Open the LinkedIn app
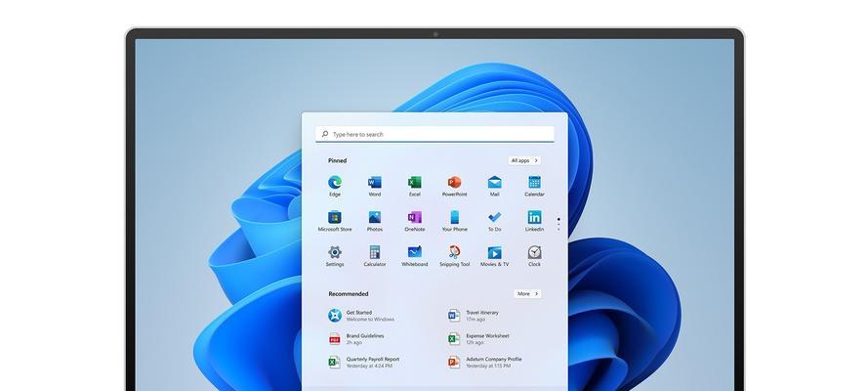The image size is (868, 391). point(534,221)
